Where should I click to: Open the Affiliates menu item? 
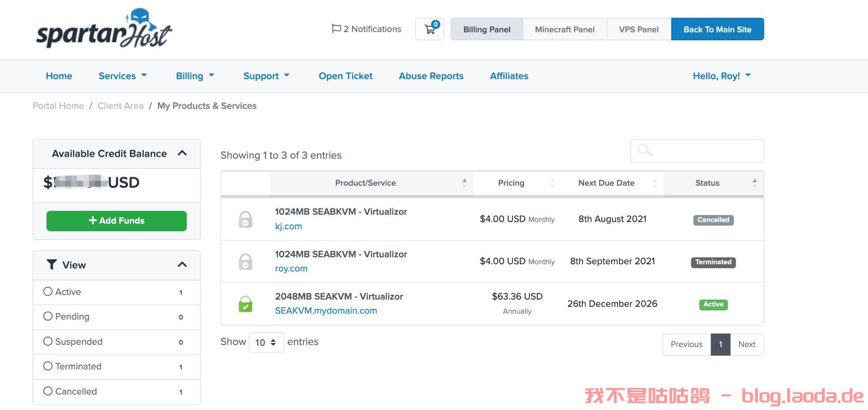pyautogui.click(x=509, y=76)
